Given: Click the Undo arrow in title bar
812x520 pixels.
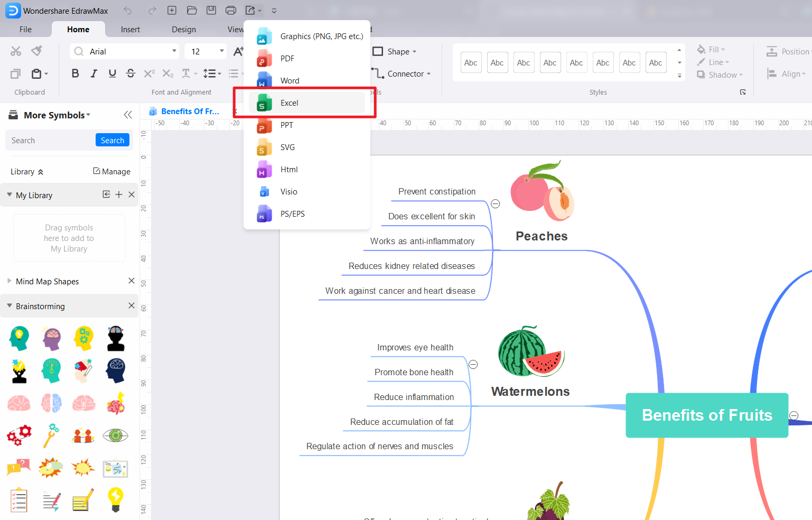Looking at the screenshot, I should (127, 11).
